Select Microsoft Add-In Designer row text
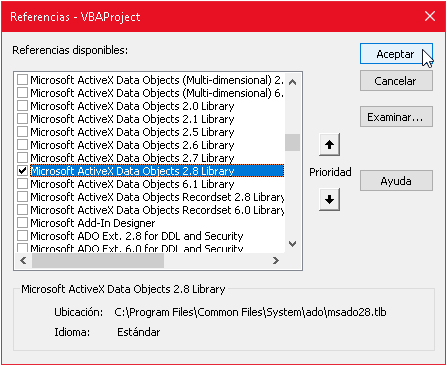 (93, 223)
